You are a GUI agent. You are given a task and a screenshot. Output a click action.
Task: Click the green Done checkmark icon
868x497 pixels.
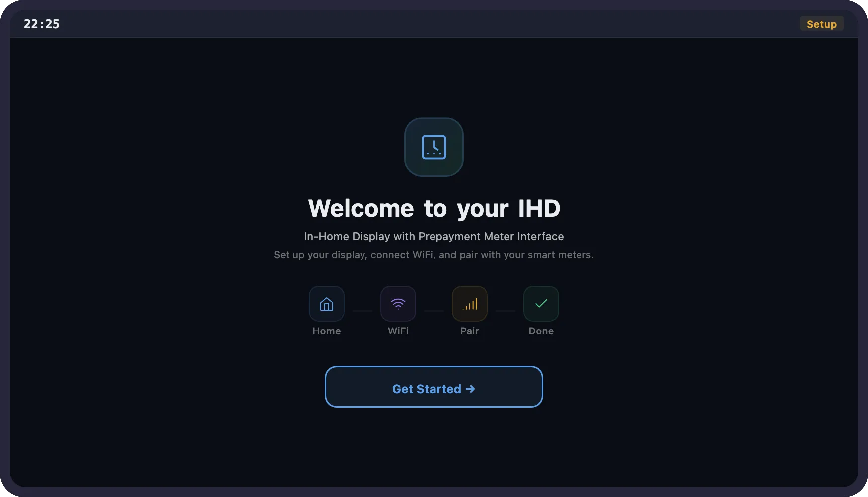(541, 304)
